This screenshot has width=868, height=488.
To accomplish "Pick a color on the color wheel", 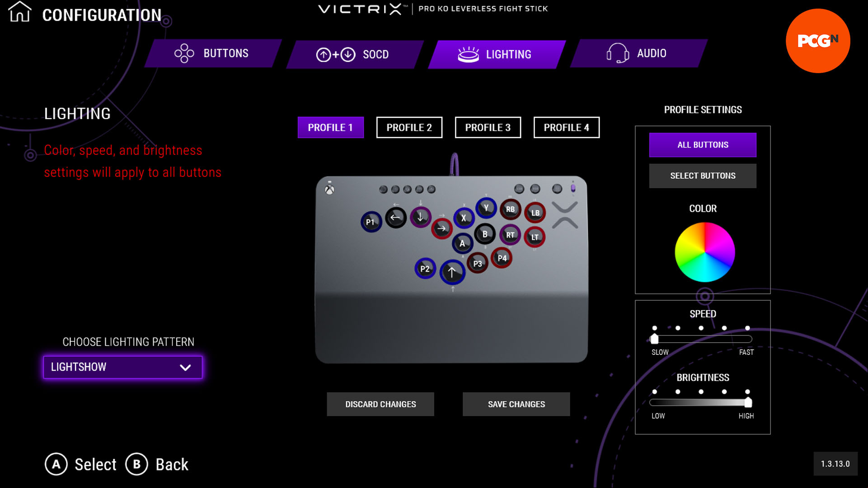I will (x=704, y=252).
